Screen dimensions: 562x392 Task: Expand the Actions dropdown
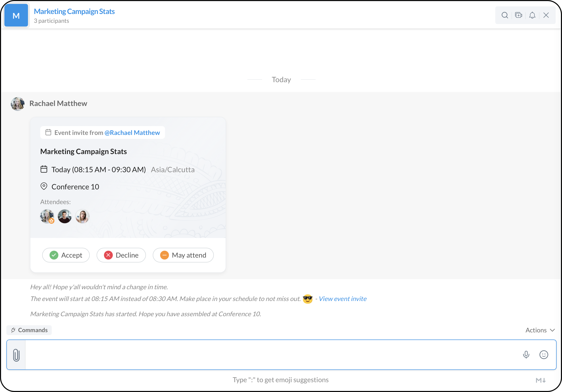point(540,330)
